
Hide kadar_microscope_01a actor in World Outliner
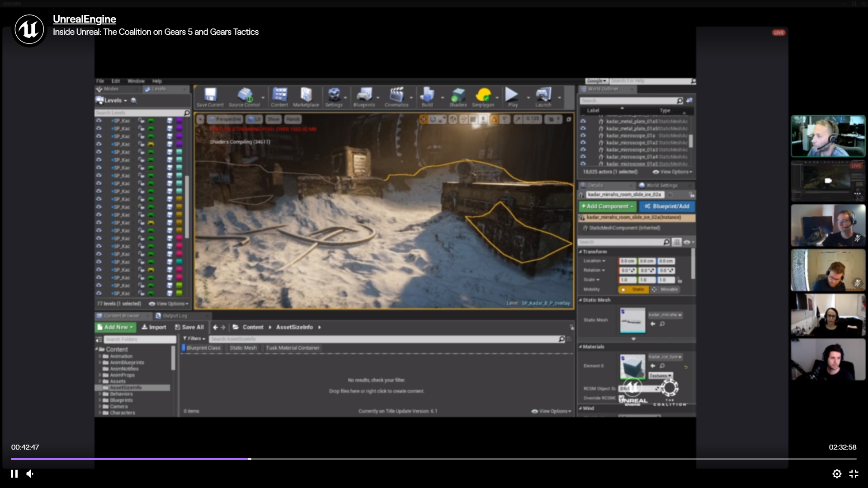pyautogui.click(x=583, y=136)
